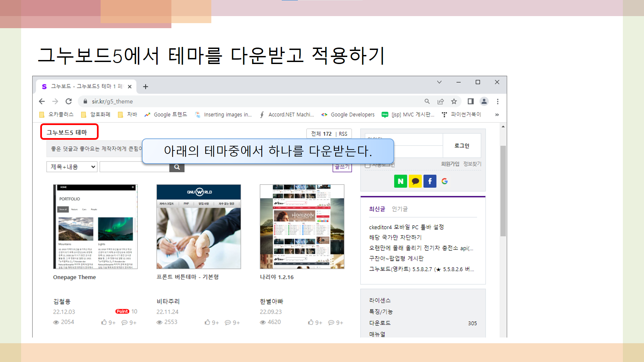
Task: Bookmark this page with star icon
Action: pos(454,101)
